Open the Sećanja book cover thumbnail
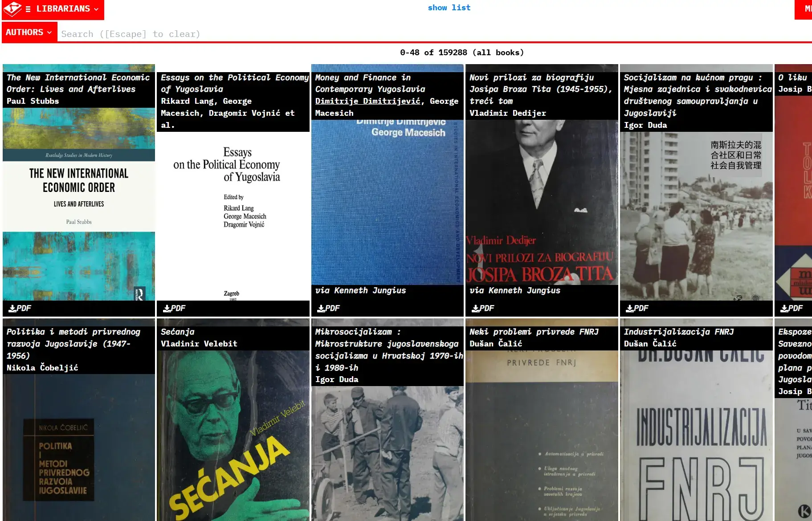Viewport: 812px width, 521px height. pyautogui.click(x=233, y=436)
